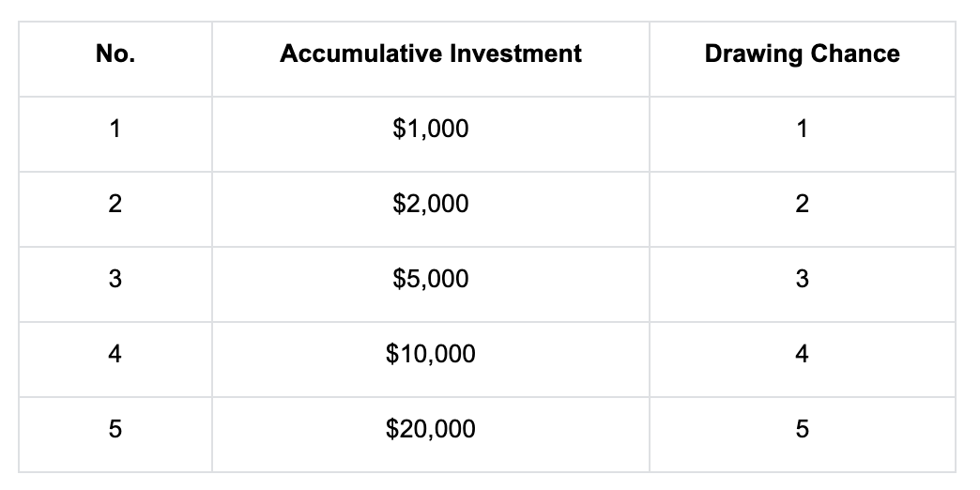
Task: Click row number 2 in No. column
Action: point(115,205)
